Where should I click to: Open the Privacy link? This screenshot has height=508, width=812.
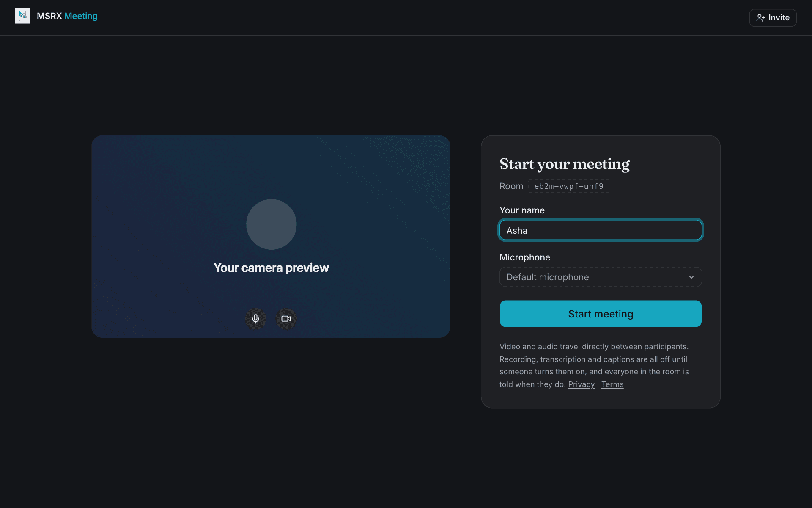(581, 384)
